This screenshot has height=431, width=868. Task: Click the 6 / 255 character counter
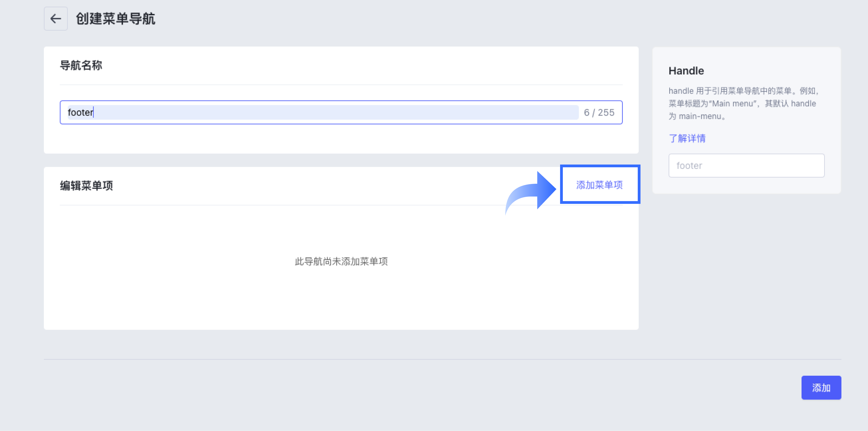599,113
